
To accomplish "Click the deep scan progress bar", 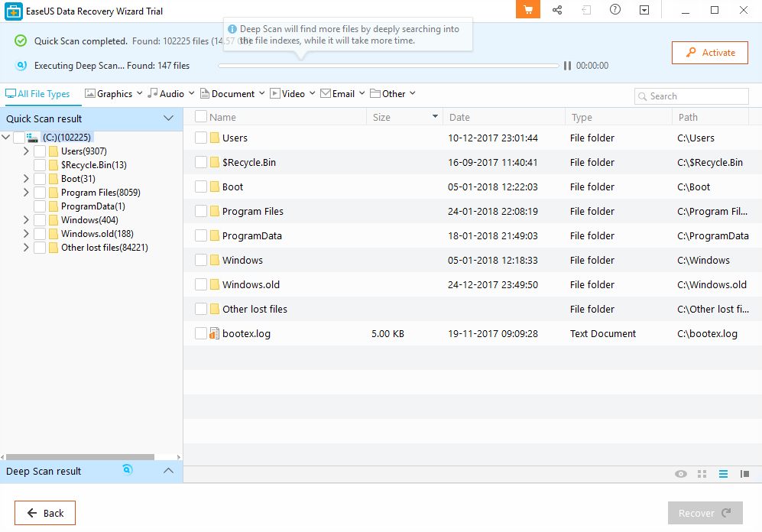I will tap(389, 66).
